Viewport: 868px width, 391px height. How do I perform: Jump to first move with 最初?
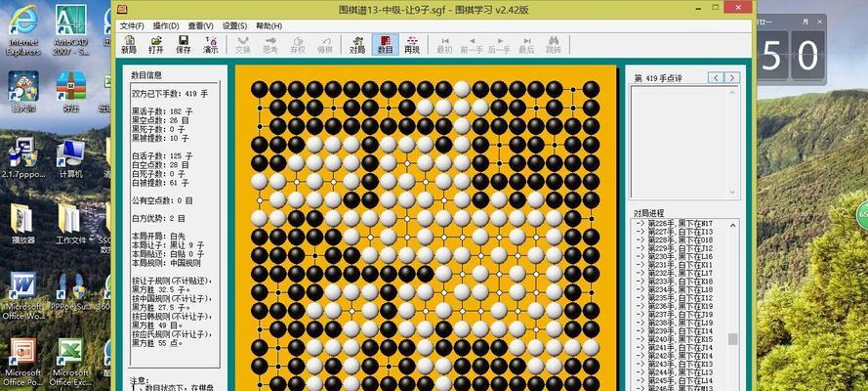pyautogui.click(x=444, y=44)
